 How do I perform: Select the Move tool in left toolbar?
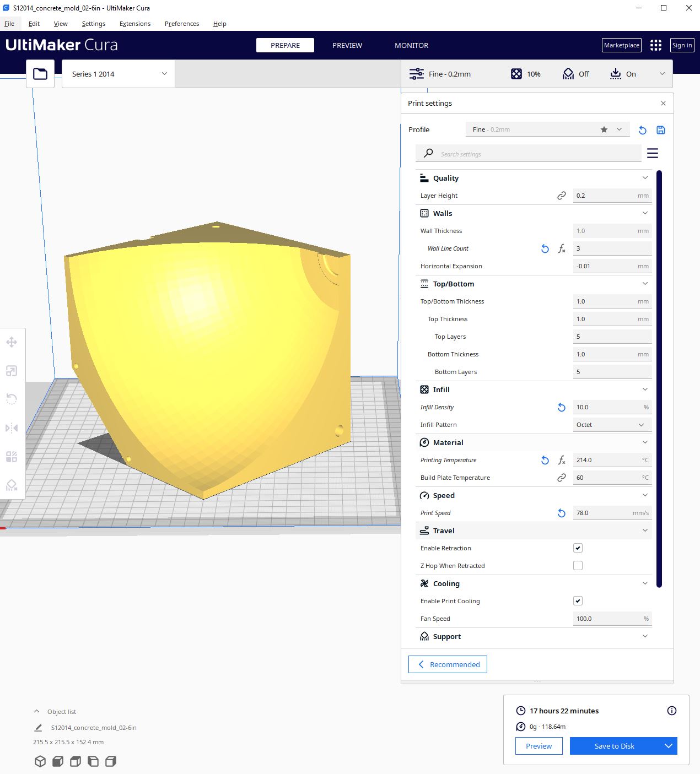click(12, 342)
